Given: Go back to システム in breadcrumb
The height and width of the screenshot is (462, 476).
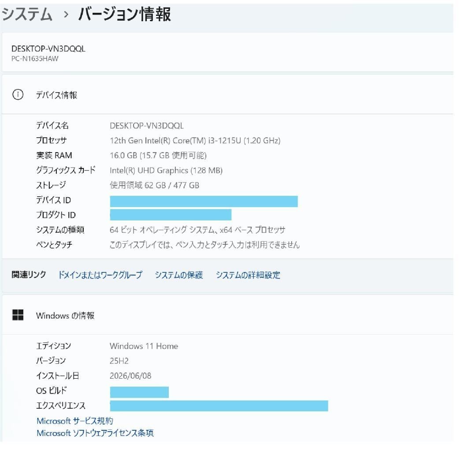Looking at the screenshot, I should (27, 14).
